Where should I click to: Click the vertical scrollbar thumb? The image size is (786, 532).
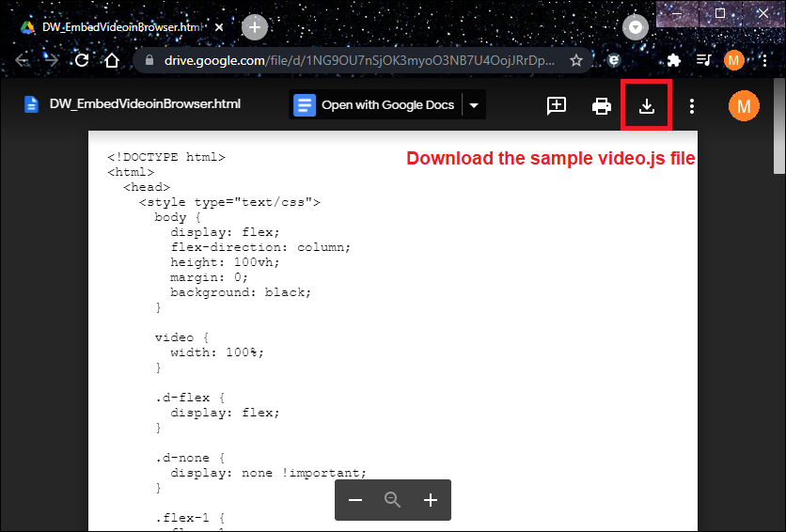(779, 126)
